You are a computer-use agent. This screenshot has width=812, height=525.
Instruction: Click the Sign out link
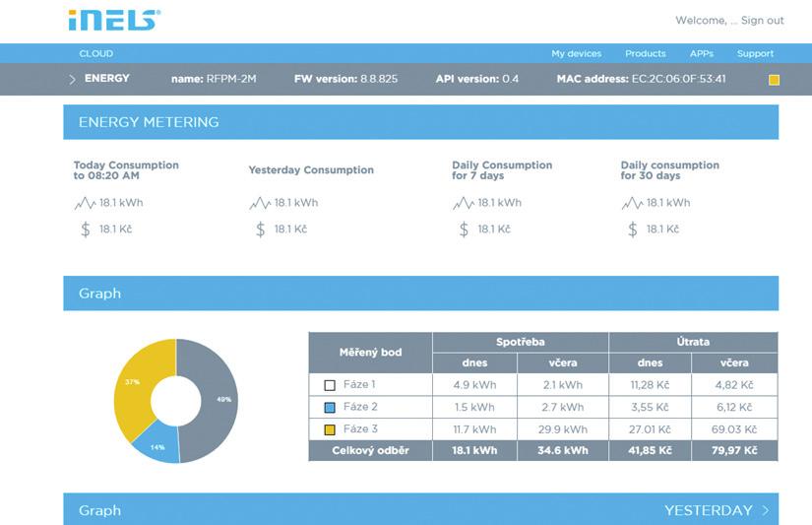[x=762, y=21]
